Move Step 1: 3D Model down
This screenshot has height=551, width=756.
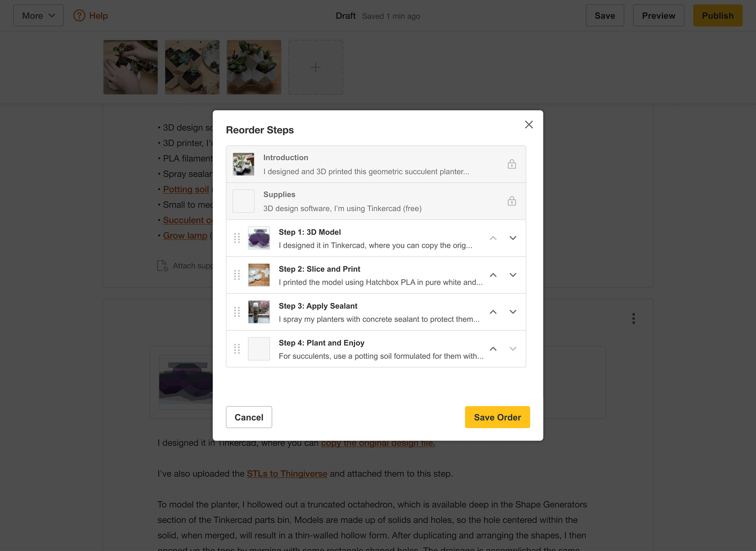click(513, 238)
